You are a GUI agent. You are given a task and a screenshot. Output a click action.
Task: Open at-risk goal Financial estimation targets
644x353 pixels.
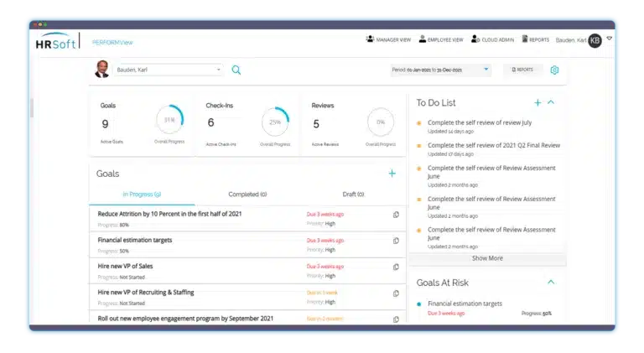coord(465,304)
